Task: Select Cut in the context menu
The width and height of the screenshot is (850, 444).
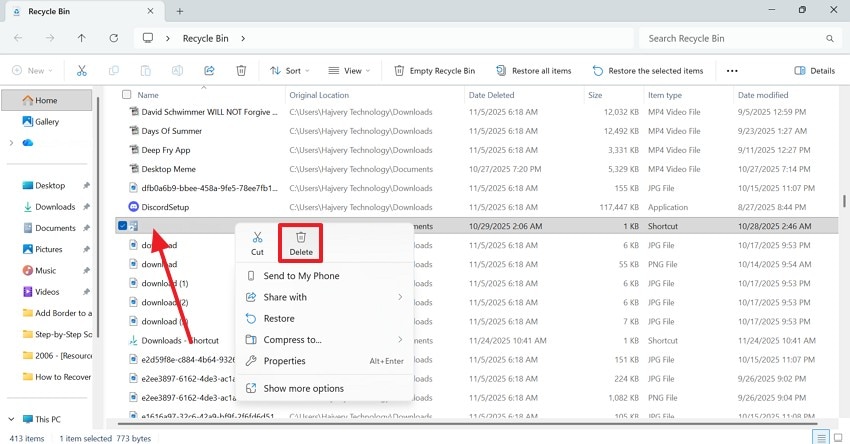Action: click(257, 243)
